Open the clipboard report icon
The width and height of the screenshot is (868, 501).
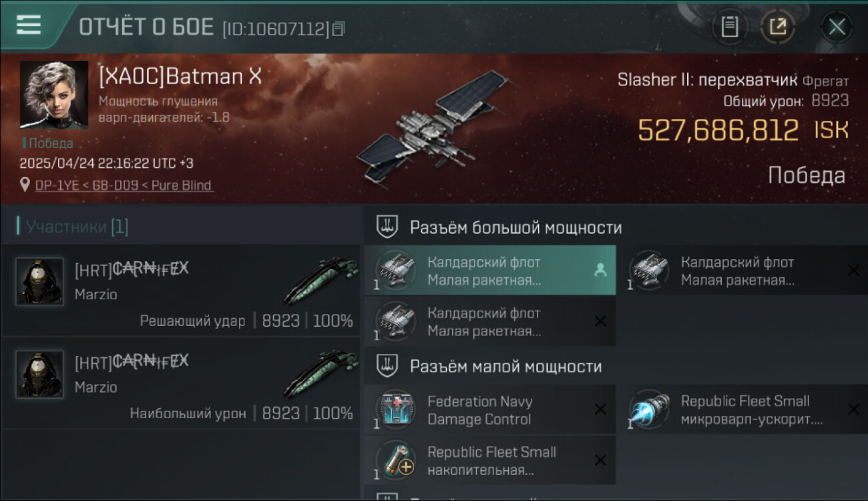coord(730,27)
